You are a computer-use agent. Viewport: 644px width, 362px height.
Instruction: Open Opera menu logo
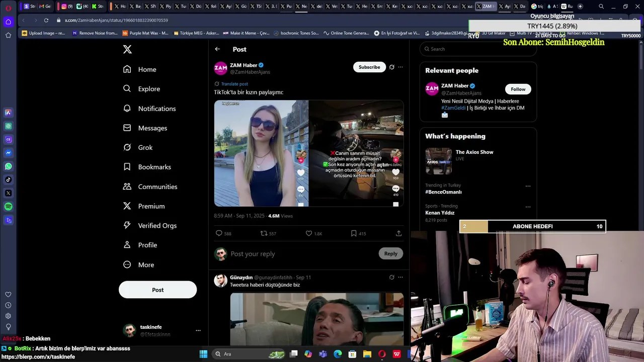point(8,8)
